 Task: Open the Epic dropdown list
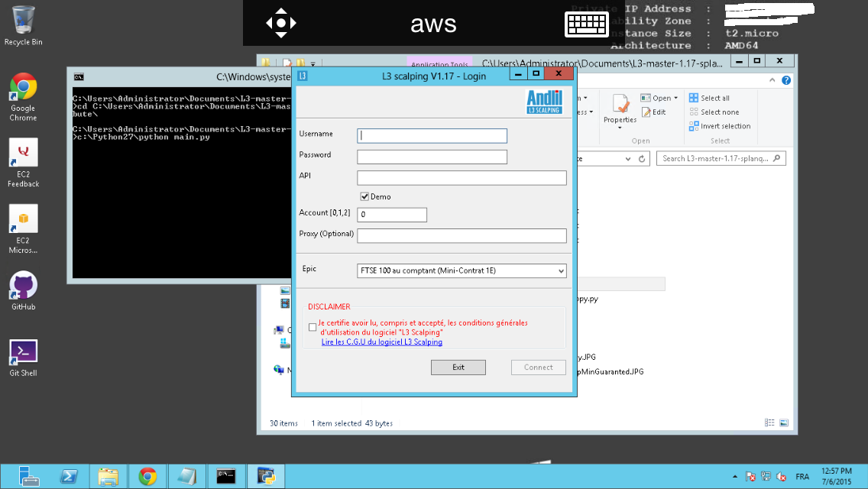click(561, 270)
